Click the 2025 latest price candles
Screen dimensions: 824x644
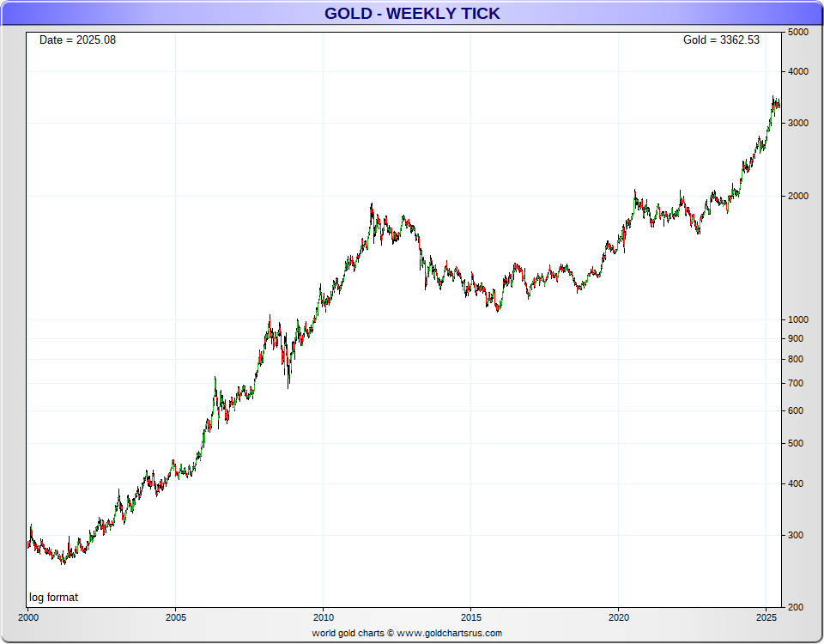[776, 104]
